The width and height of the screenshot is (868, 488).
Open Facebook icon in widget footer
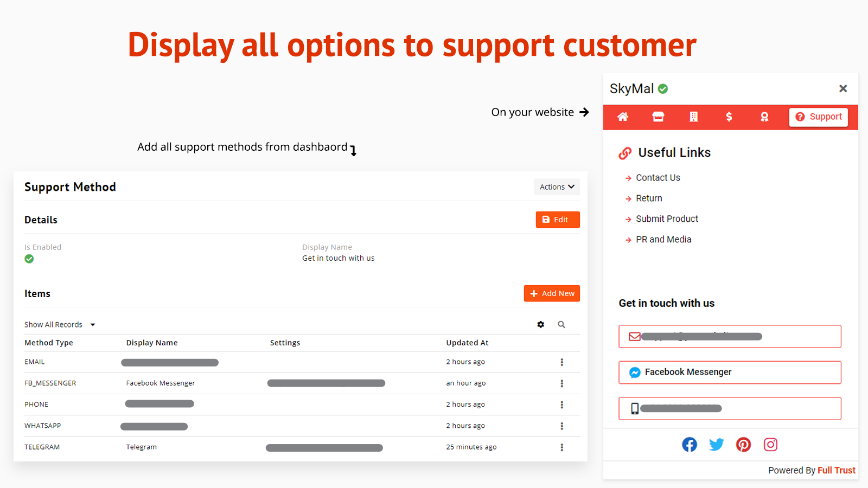point(689,444)
